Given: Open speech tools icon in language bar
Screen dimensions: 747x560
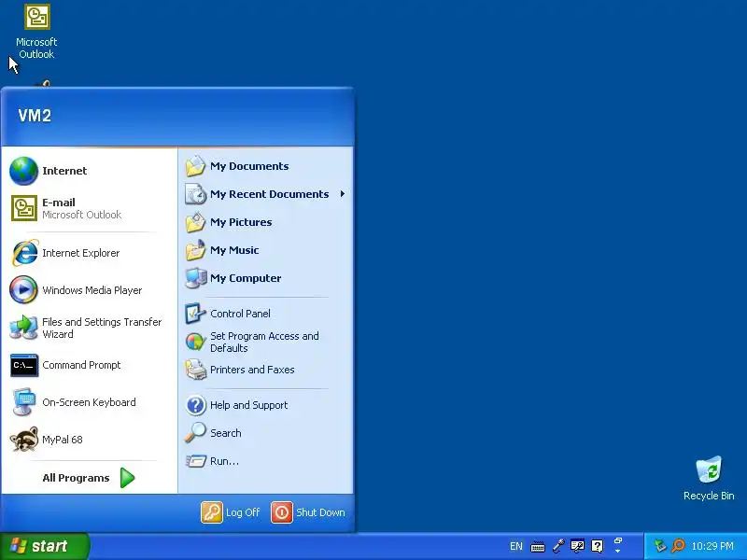Looking at the screenshot, I should click(x=577, y=546).
